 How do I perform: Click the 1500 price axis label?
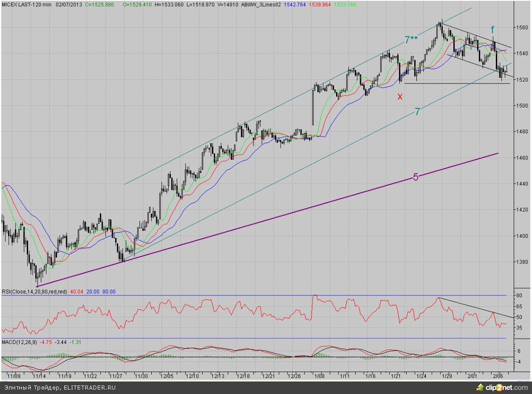point(521,106)
